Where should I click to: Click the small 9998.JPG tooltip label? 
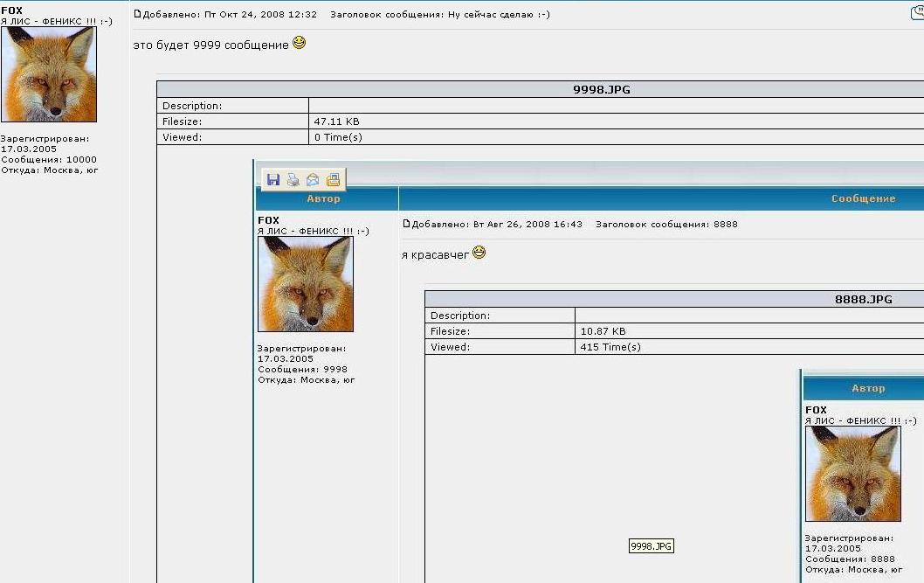652,546
